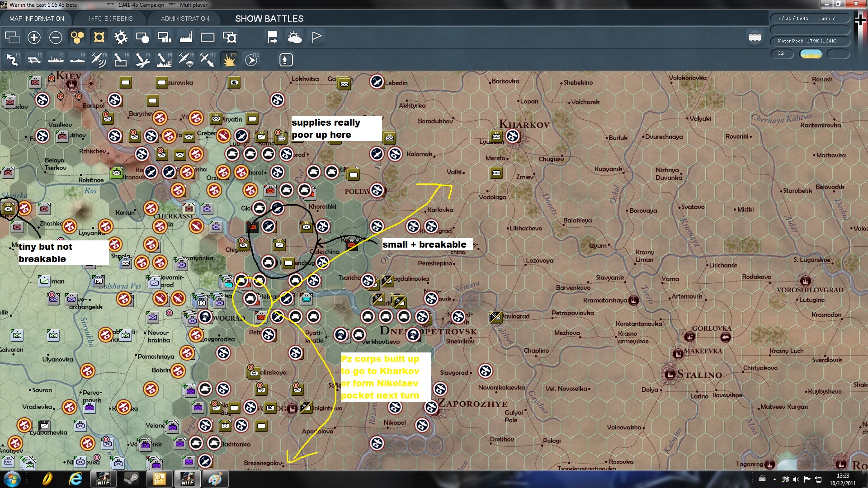The width and height of the screenshot is (868, 488).
Task: Click the Motor Pool readout
Action: point(810,41)
